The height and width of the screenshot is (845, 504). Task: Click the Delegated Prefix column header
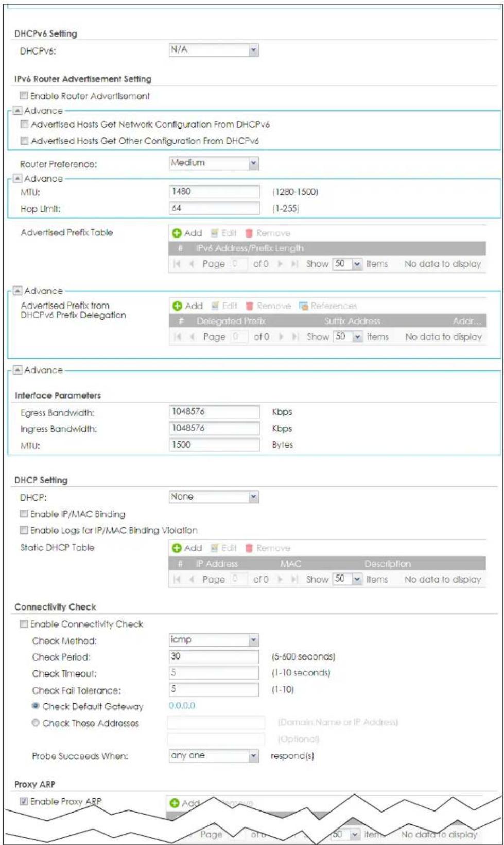point(231,321)
